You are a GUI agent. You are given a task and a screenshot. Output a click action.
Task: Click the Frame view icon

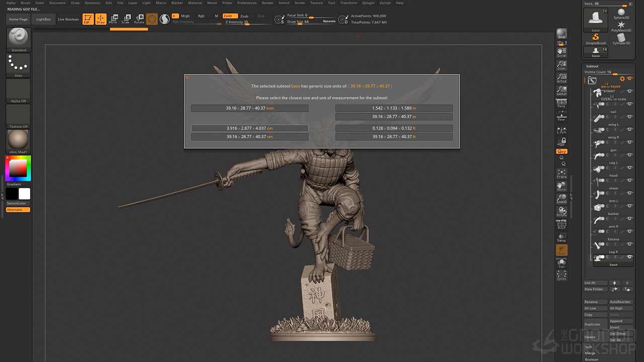coord(561,173)
